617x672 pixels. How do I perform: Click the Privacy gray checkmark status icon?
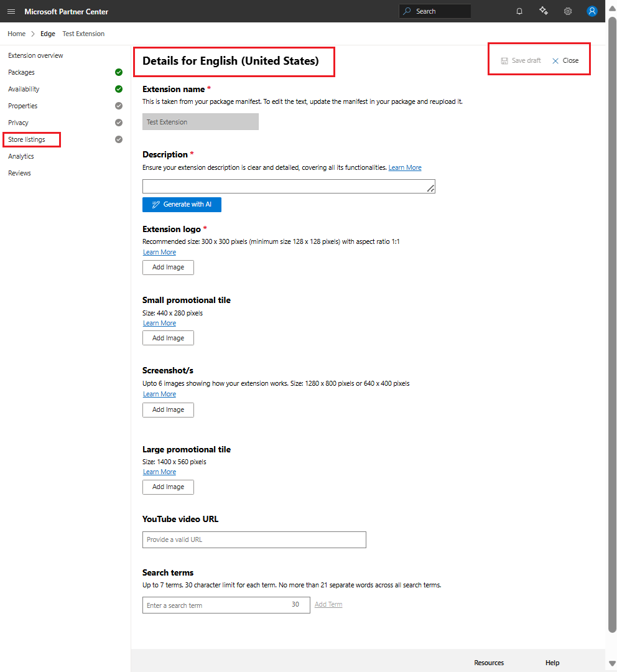click(x=119, y=123)
